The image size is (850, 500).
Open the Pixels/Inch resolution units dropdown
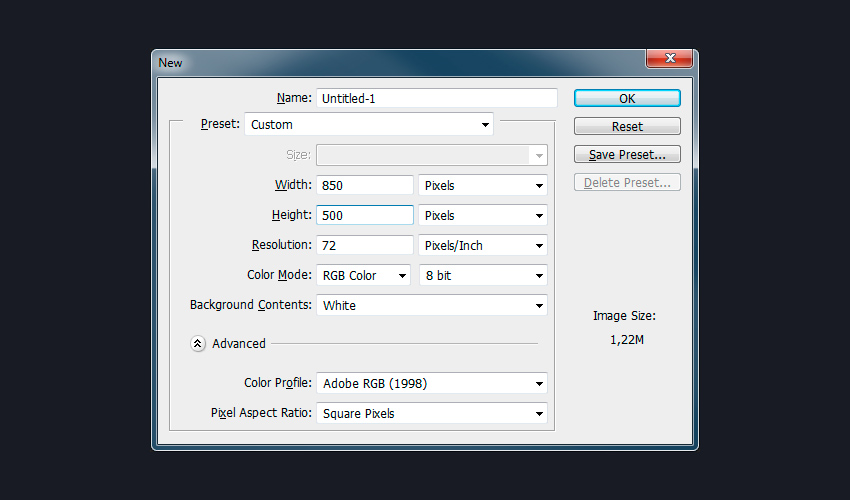click(x=482, y=245)
